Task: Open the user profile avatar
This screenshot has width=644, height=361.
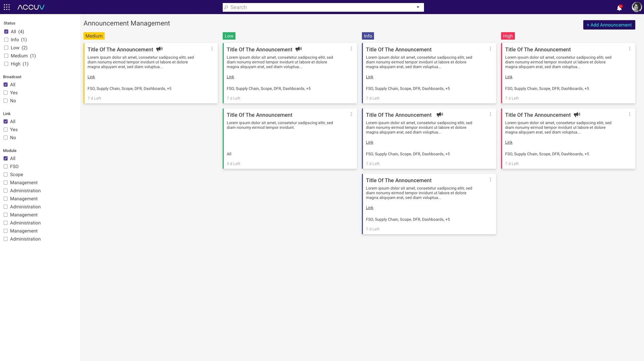Action: 636,7
